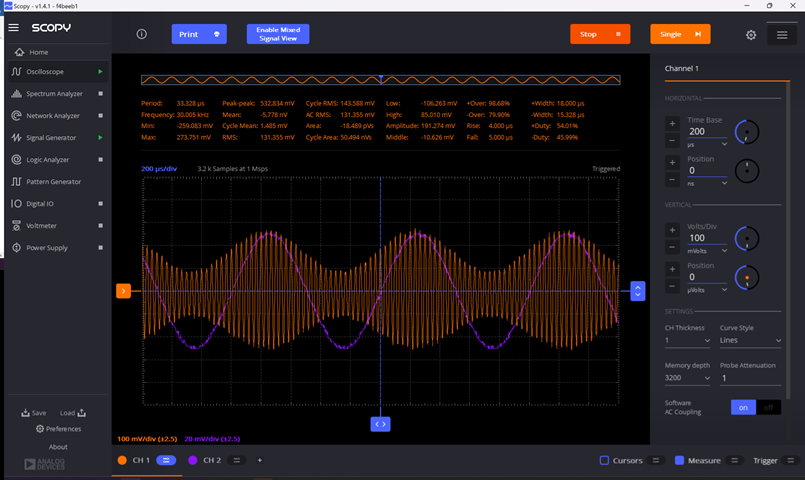This screenshot has height=480, width=805.
Task: Toggle Voltmeter run/stop square
Action: tap(101, 226)
